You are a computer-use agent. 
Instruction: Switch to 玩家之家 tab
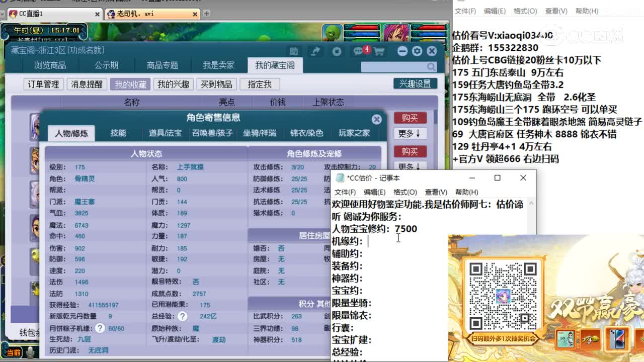pos(354,133)
